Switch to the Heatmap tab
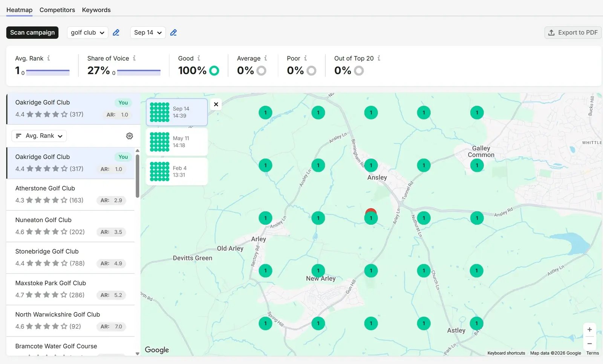Screen dimensions: 603x364 [x=20, y=10]
